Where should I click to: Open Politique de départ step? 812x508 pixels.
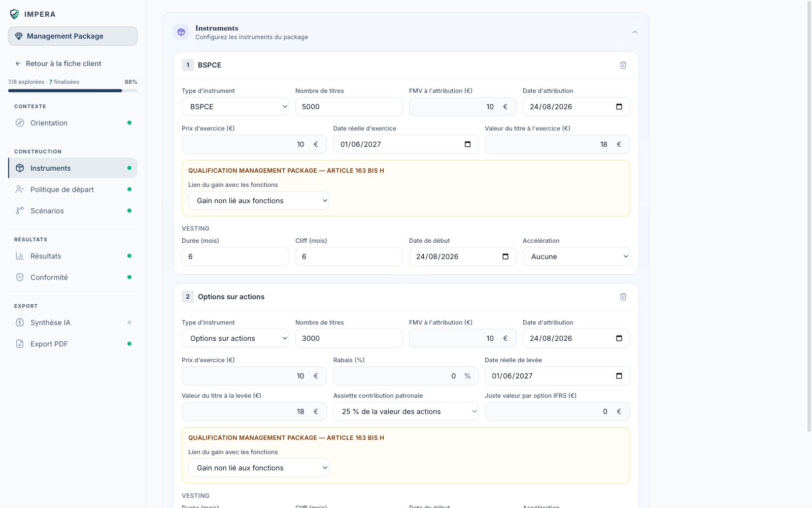tap(73, 189)
